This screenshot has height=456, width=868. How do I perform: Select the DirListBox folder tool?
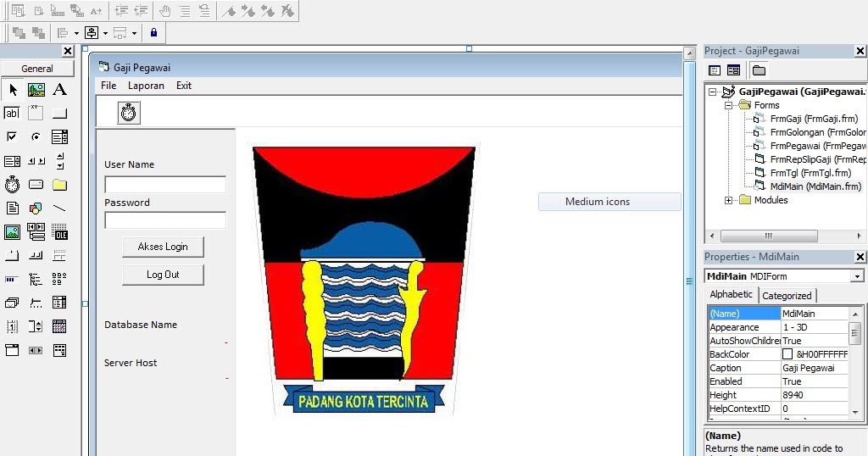pyautogui.click(x=60, y=185)
